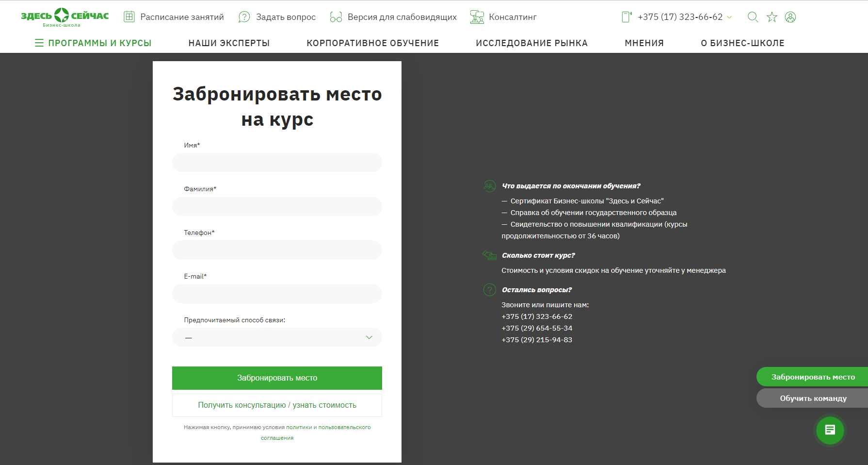868x465 pixels.
Task: Open the Предпочитаемый способ связи dropdown
Action: [x=277, y=337]
